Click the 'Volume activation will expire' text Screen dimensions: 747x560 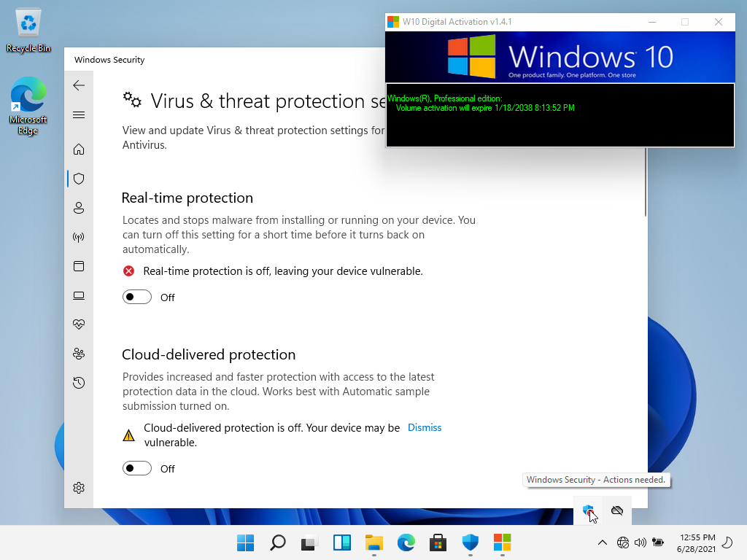tap(485, 108)
